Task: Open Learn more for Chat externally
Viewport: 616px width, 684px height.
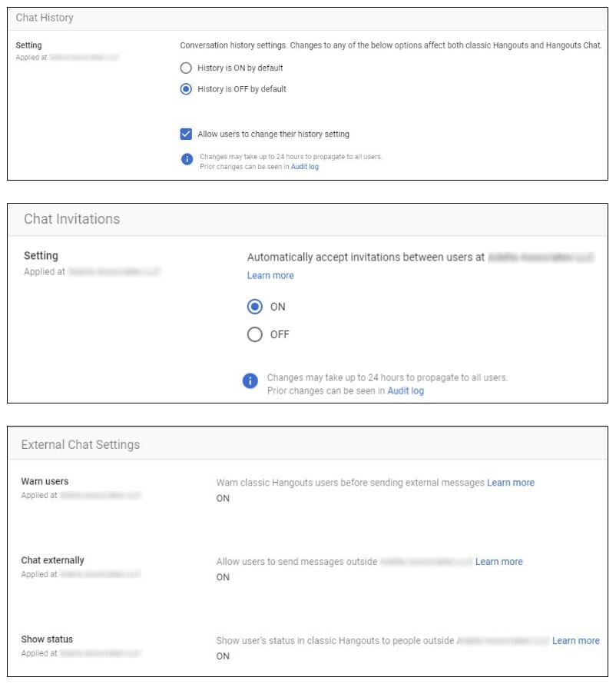Action: (498, 562)
